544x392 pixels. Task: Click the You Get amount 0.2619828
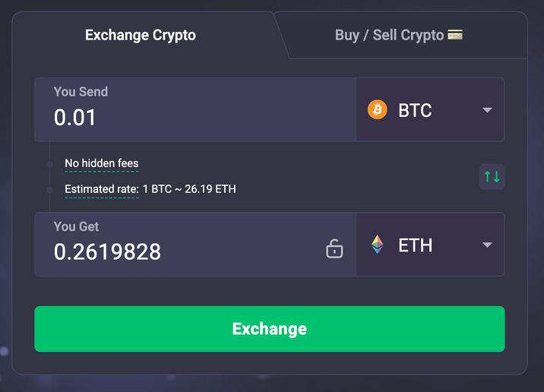[107, 251]
